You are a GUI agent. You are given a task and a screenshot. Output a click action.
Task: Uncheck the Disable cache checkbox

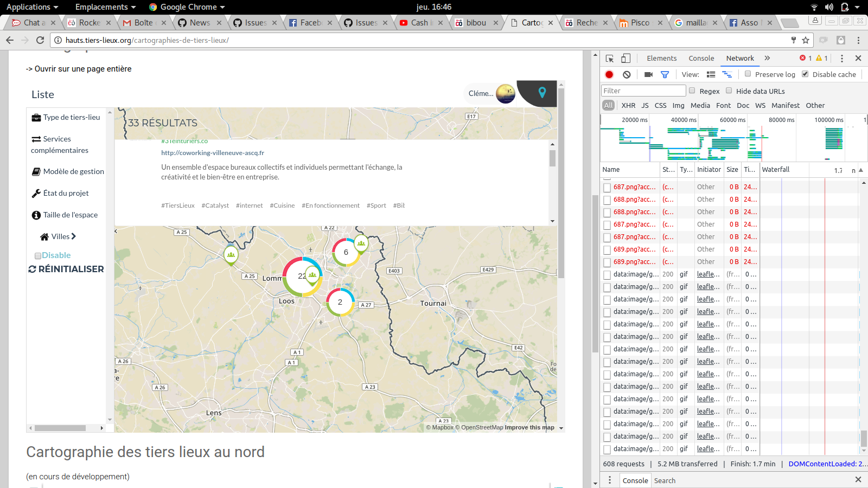click(805, 74)
